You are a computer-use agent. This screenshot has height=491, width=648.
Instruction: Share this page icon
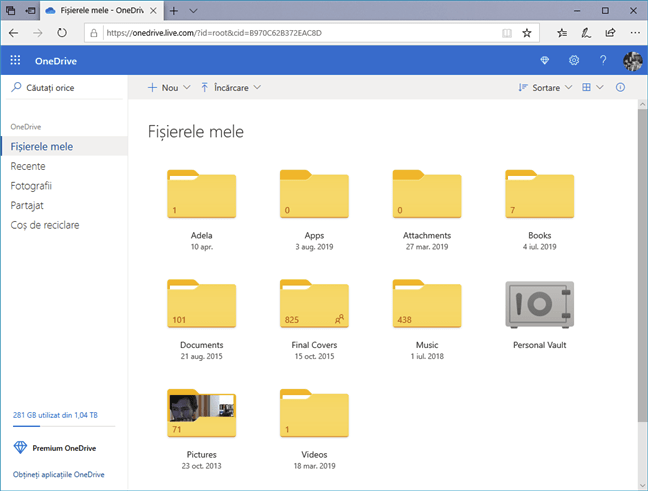(610, 33)
